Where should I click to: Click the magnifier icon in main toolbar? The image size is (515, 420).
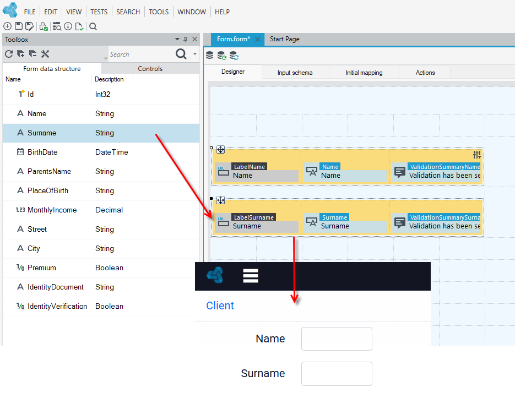coord(93,26)
